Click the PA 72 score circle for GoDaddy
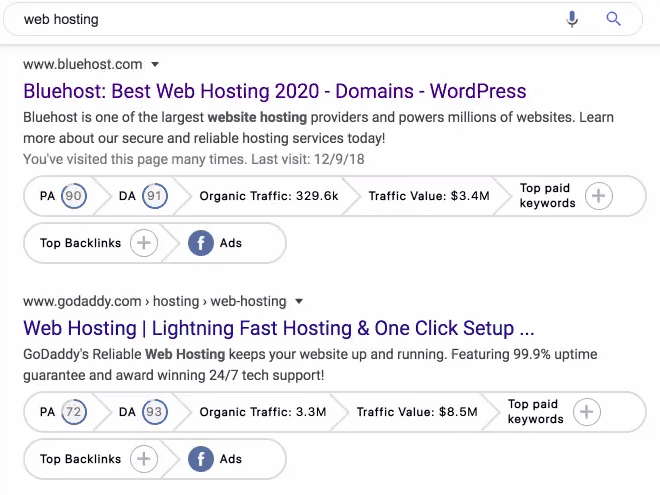 (74, 412)
